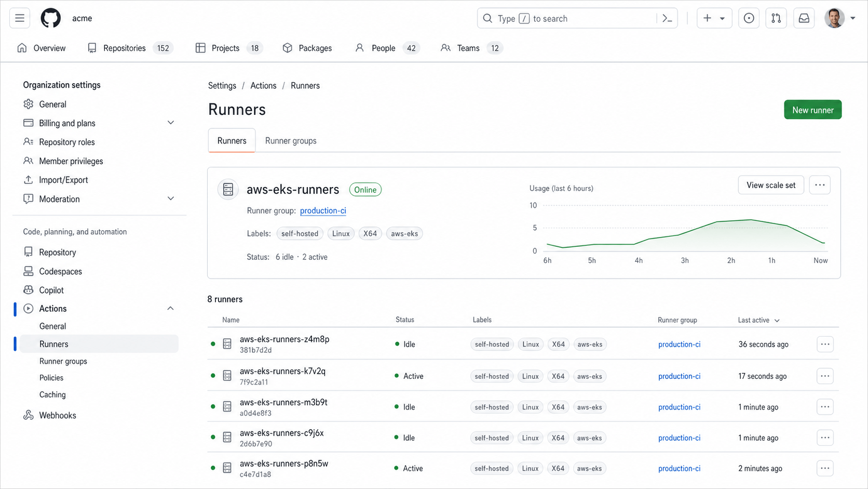Click the New runner button
The height and width of the screenshot is (489, 868).
(x=812, y=110)
